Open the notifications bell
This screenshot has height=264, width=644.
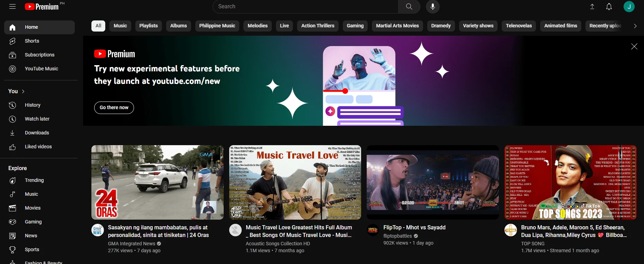pyautogui.click(x=609, y=7)
